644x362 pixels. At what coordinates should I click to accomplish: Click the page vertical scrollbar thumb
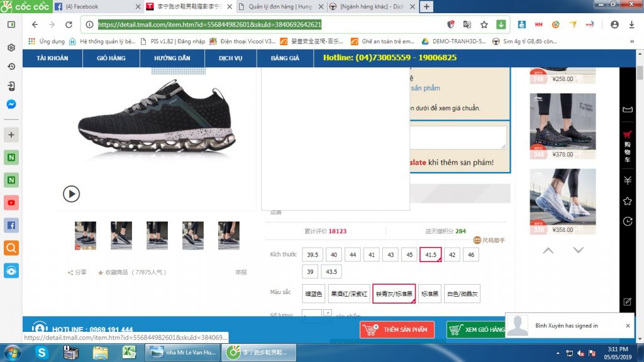[x=640, y=73]
